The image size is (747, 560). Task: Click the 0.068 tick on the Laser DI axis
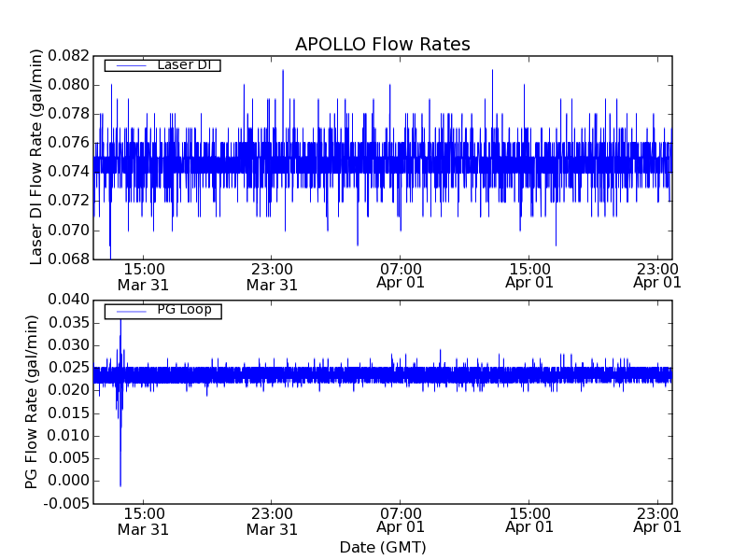tap(68, 259)
